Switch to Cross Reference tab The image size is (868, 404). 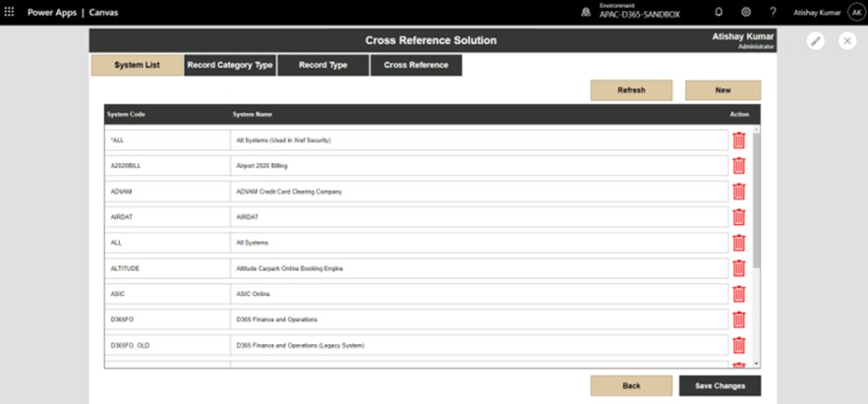[416, 65]
